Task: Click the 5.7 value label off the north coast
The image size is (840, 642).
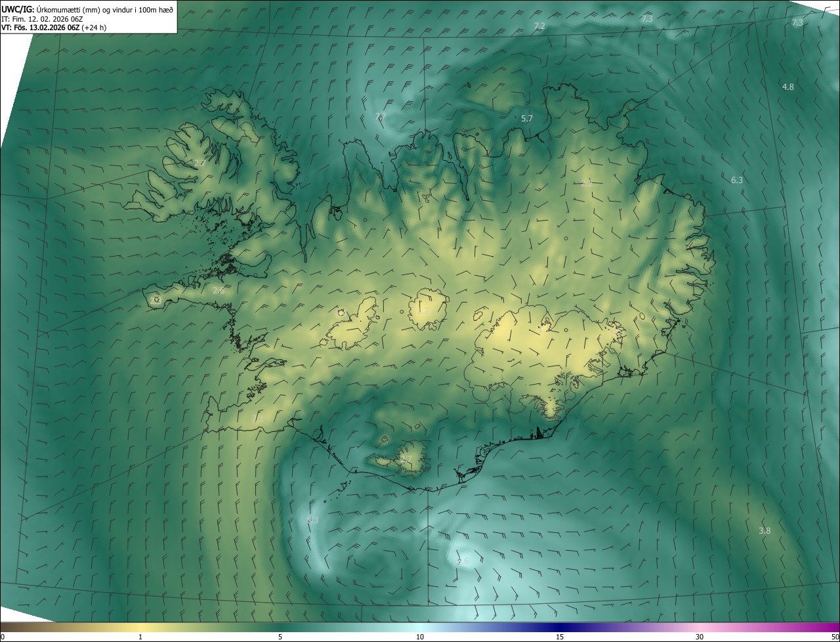Action: pos(527,119)
